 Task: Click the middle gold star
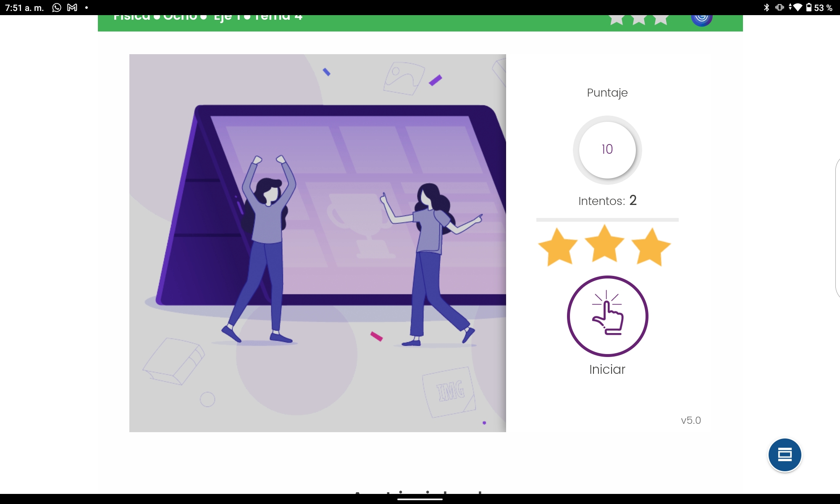[x=604, y=244]
